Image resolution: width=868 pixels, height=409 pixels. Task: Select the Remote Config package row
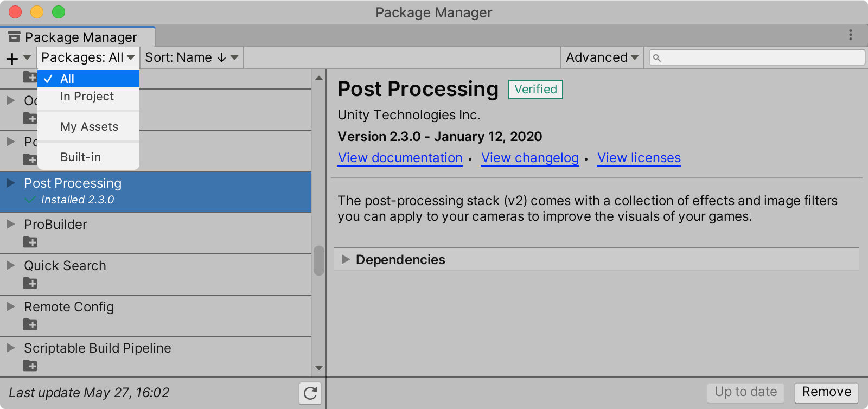156,316
